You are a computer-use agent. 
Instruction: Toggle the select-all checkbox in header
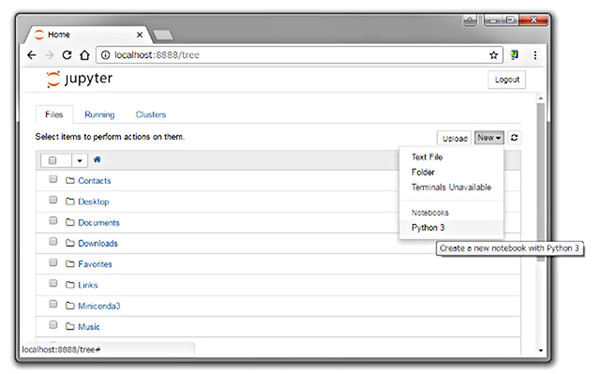tap(53, 160)
